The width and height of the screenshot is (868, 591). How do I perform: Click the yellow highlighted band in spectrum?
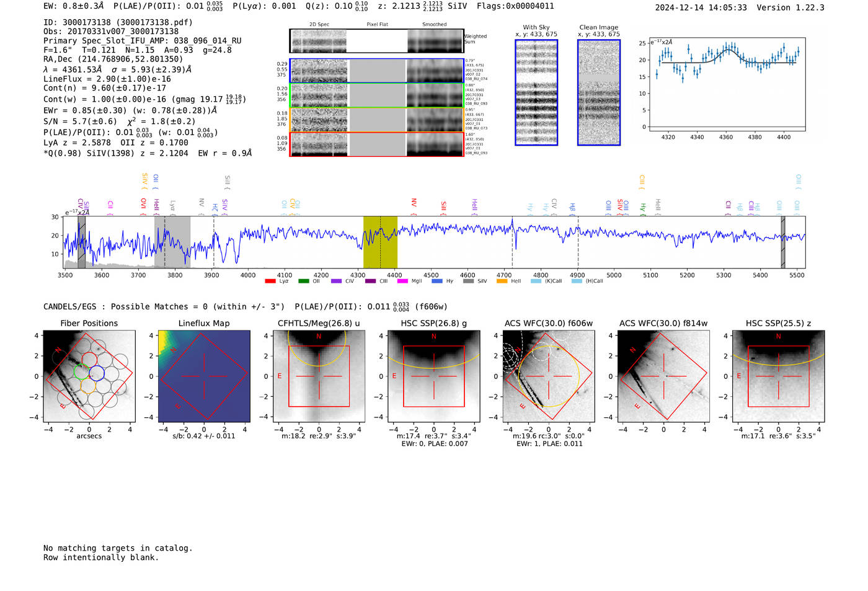(x=380, y=242)
